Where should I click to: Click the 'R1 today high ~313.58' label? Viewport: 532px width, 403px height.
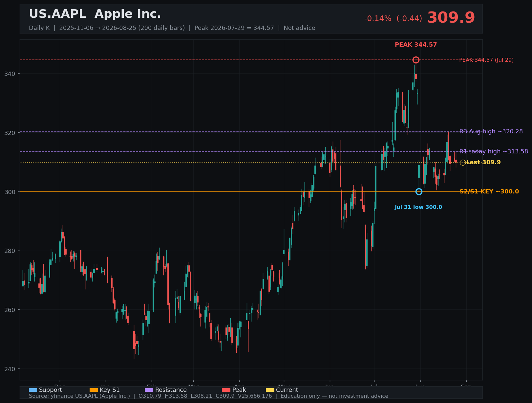494,151
